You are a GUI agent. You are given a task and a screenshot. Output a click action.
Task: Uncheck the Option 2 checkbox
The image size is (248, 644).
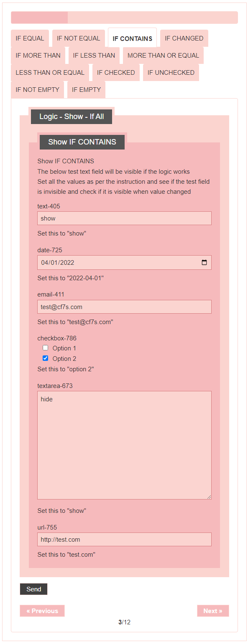click(x=46, y=358)
